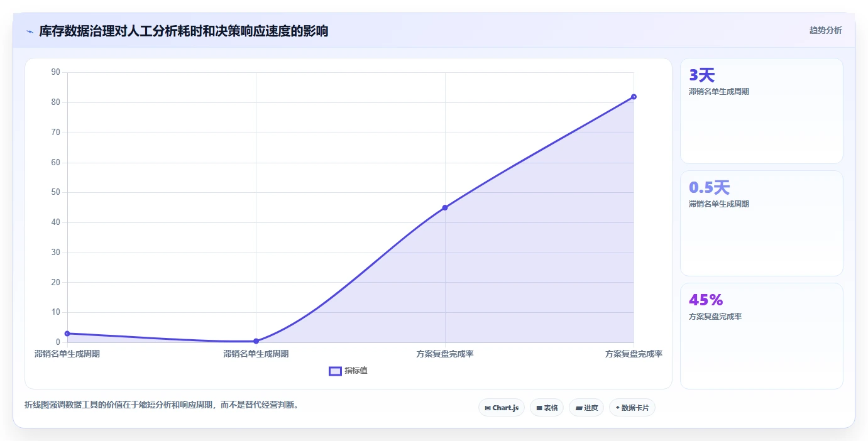Click y-axis label 10
The image size is (868, 441).
(55, 312)
